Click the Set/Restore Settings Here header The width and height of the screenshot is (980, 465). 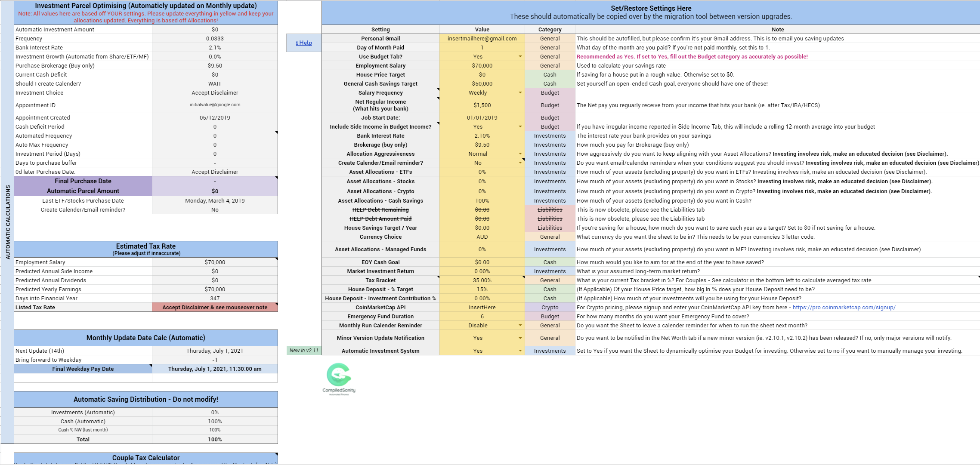pos(651,12)
